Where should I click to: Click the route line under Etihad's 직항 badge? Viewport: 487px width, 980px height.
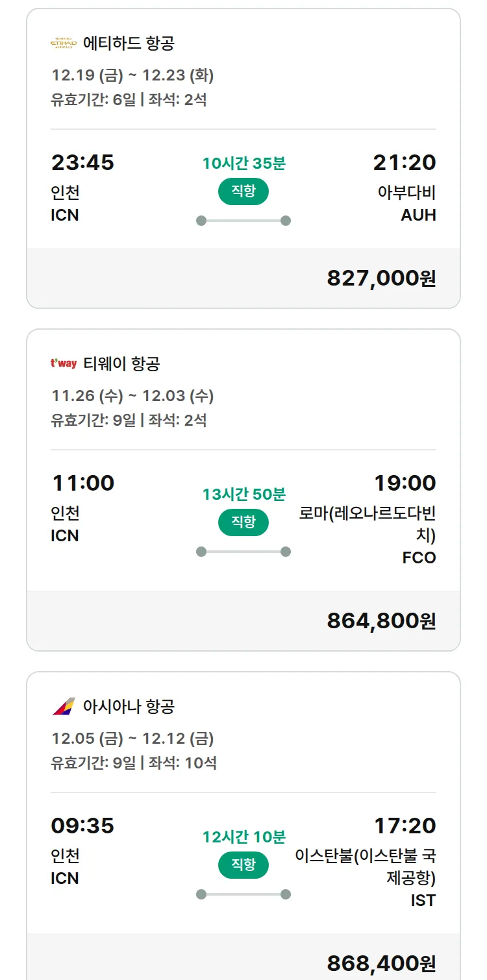tap(243, 221)
